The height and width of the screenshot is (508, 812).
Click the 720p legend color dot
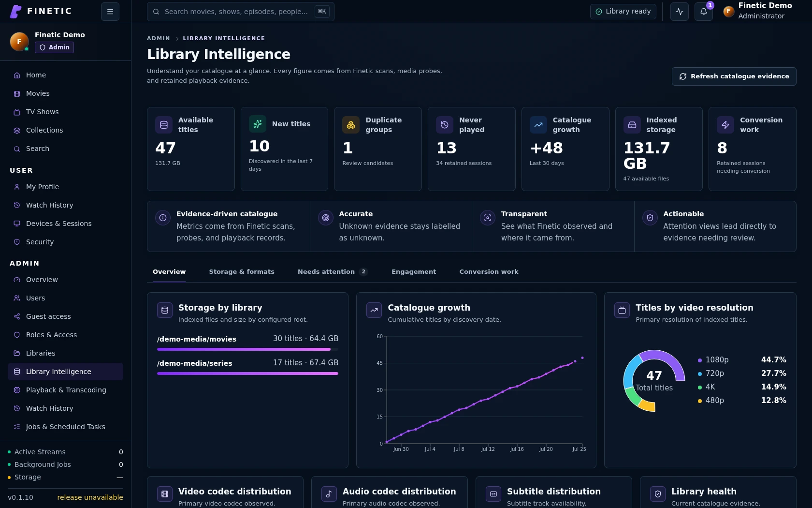pyautogui.click(x=700, y=374)
